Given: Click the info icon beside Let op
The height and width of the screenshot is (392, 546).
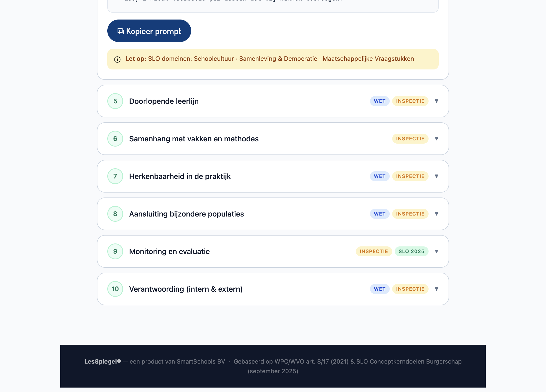Looking at the screenshot, I should (x=117, y=59).
